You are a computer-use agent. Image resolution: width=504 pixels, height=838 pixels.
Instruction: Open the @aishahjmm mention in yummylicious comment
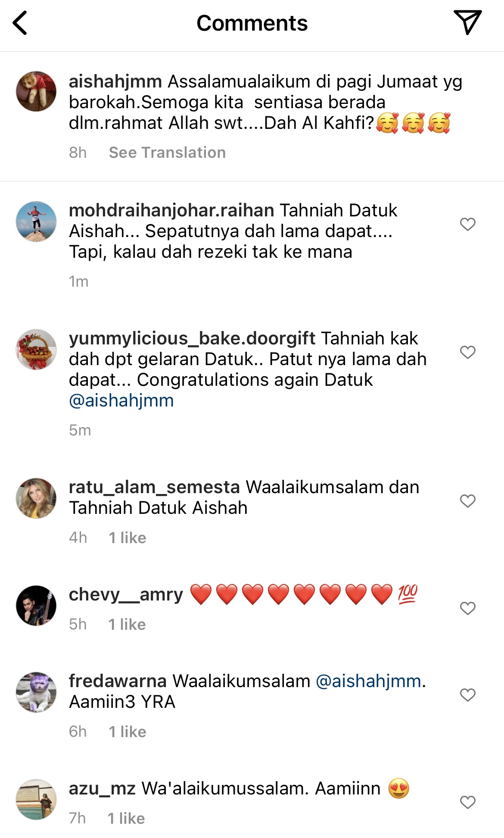pos(121,400)
